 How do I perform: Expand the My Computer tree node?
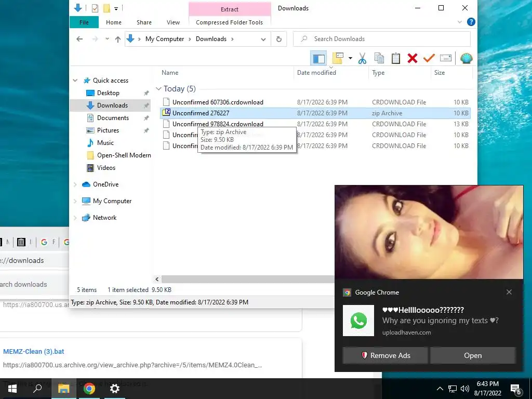coord(75,201)
